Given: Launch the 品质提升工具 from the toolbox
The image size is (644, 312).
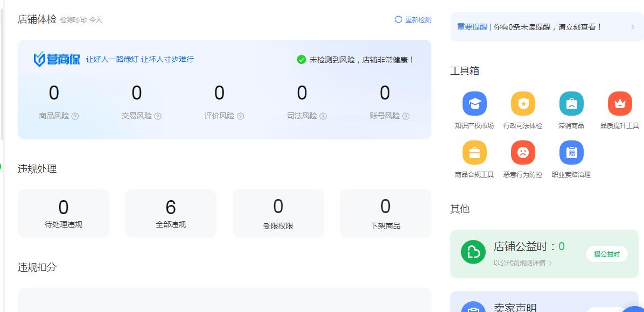Looking at the screenshot, I should coord(620,104).
